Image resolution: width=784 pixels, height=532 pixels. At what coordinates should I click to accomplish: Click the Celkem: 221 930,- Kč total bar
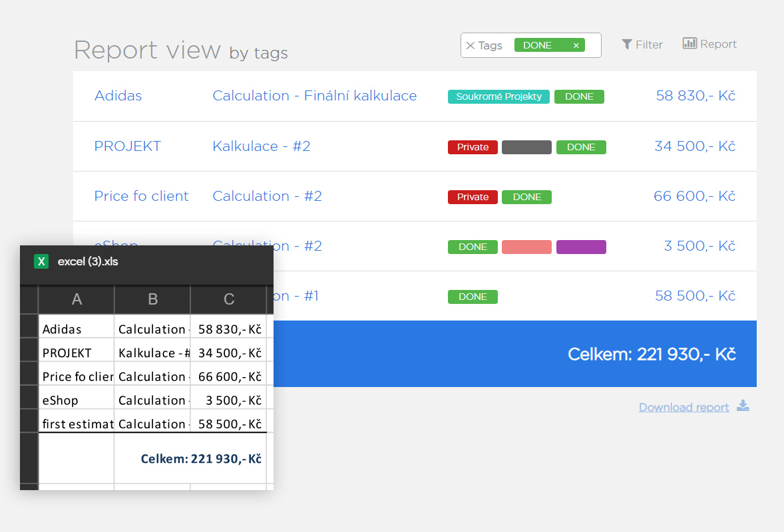click(514, 354)
